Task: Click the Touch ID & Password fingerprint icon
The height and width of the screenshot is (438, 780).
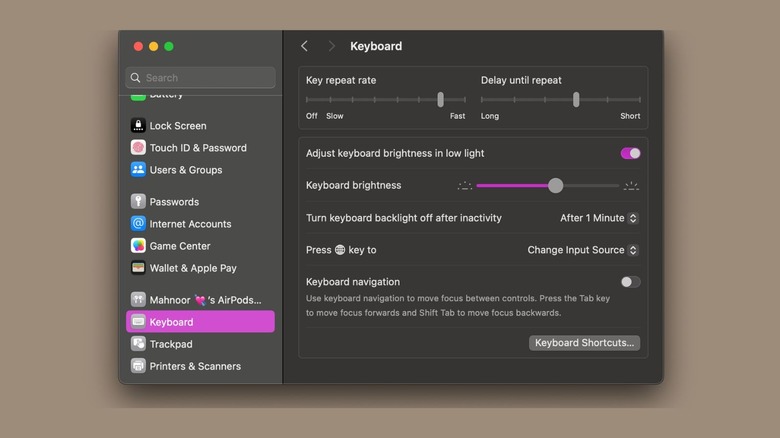Action: coord(138,148)
